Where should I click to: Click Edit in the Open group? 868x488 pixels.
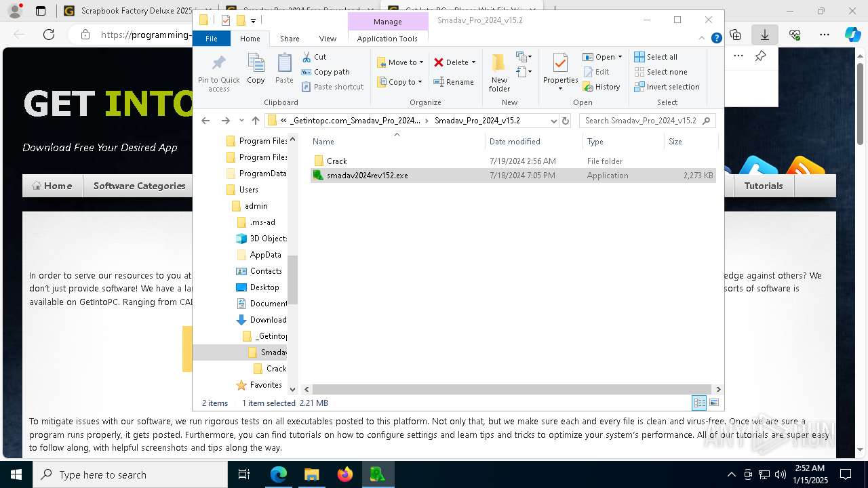tap(595, 72)
